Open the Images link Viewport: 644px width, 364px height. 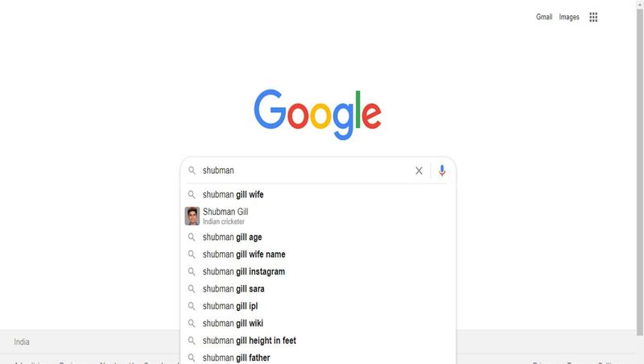(x=569, y=17)
